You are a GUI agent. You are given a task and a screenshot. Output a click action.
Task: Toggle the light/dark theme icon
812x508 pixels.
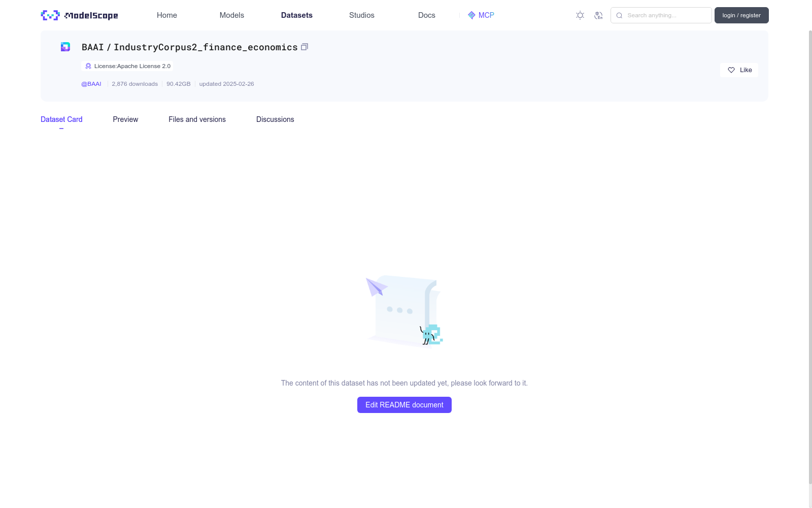click(580, 15)
